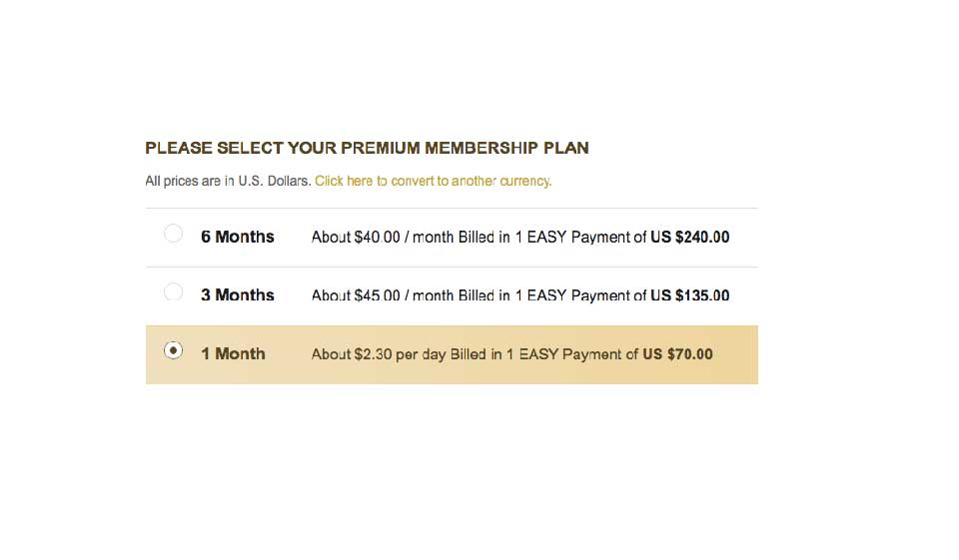Open the convert to another currency link
This screenshot has width=959, height=560.
pyautogui.click(x=433, y=182)
